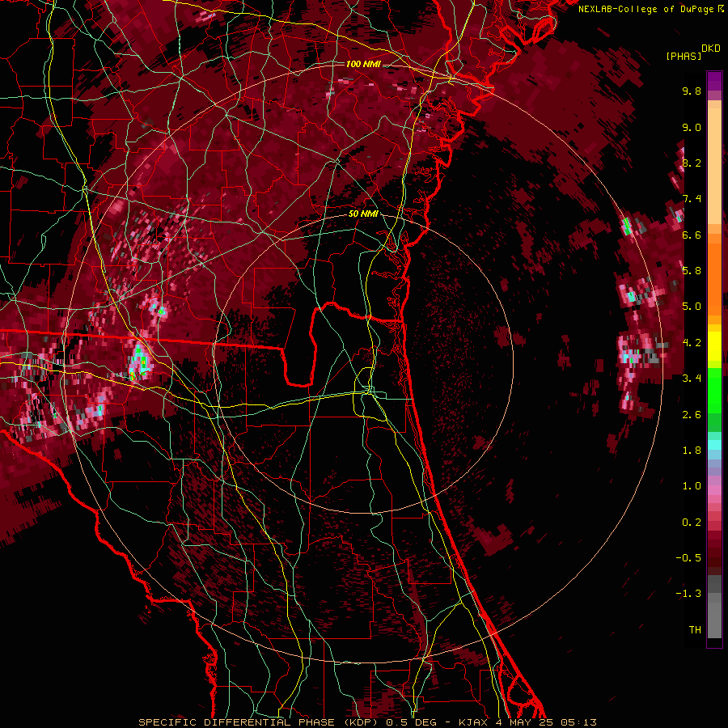Pick the yellow swatch beside 4.2
This screenshot has width=728, height=728.
(x=714, y=346)
